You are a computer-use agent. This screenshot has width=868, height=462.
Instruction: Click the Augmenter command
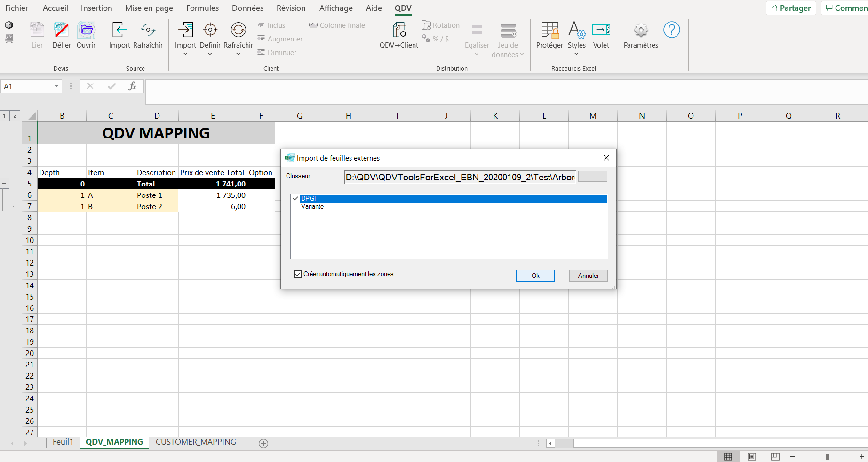[x=280, y=39]
